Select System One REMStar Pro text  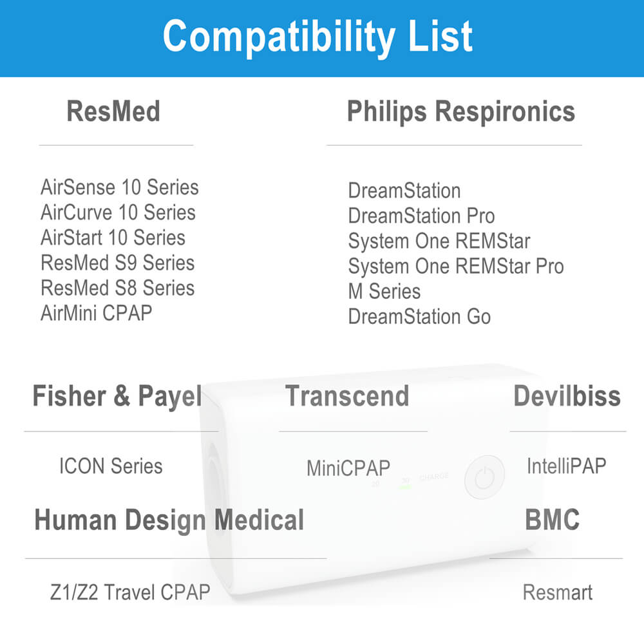(x=456, y=266)
